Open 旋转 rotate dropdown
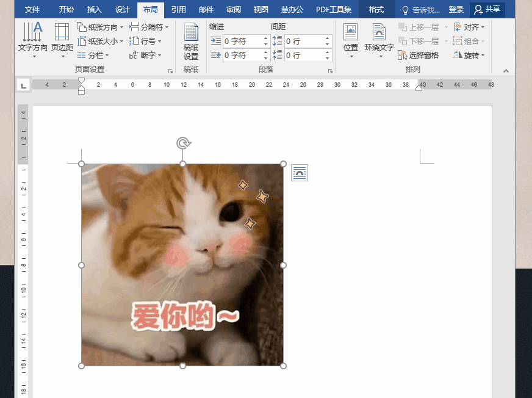Viewport: 532px width, 398px height. [469, 55]
